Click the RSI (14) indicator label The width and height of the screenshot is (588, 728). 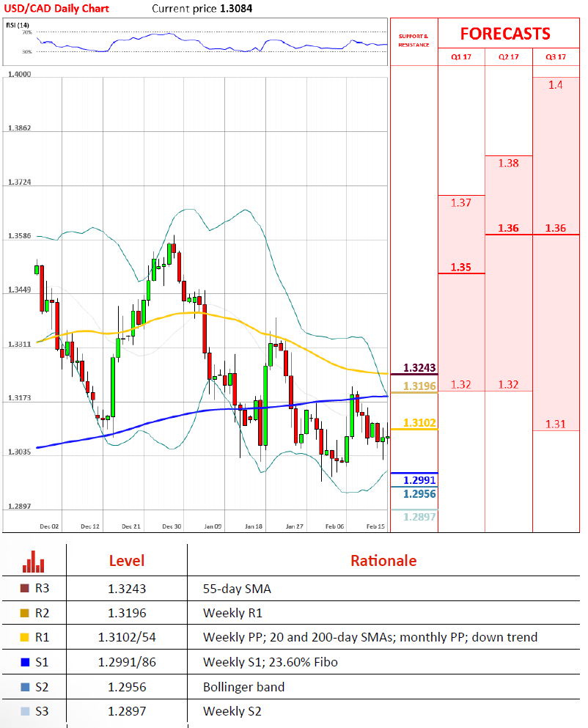click(x=18, y=25)
